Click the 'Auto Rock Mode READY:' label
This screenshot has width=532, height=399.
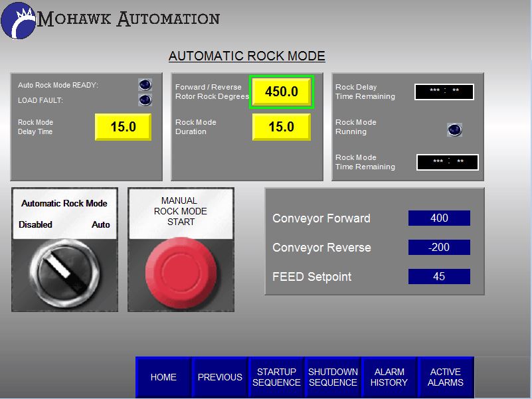pyautogui.click(x=58, y=85)
